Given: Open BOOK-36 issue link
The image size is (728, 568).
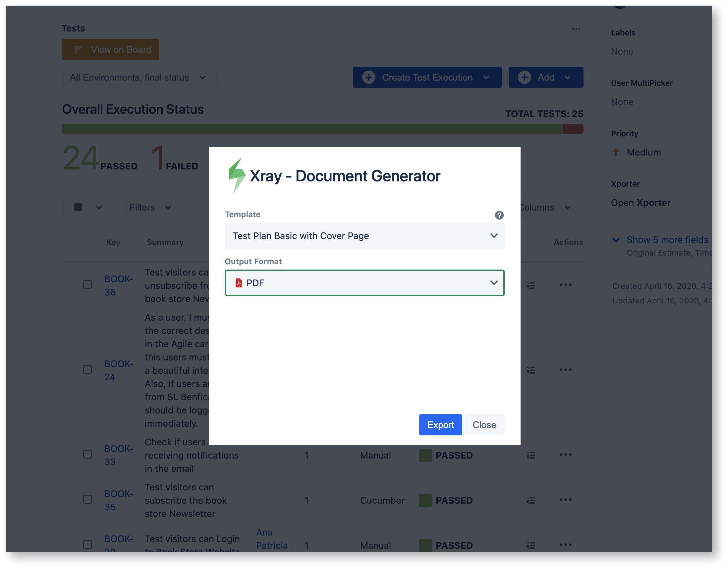Looking at the screenshot, I should pos(119,285).
